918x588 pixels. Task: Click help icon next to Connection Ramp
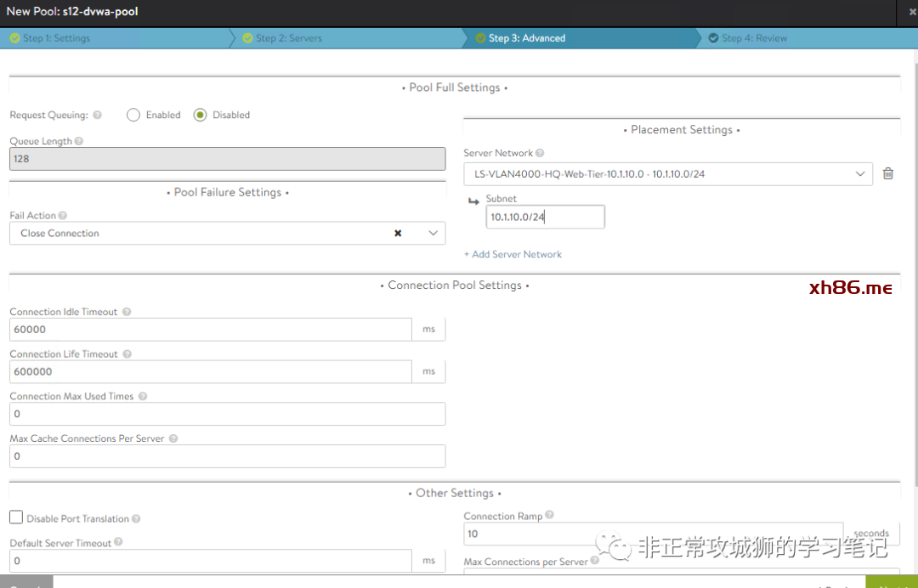click(549, 516)
